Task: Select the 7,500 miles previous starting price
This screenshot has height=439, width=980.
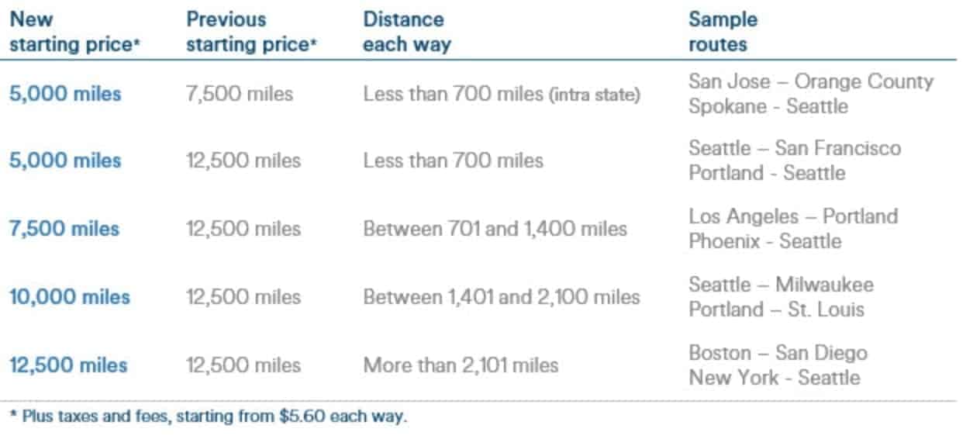Action: (x=240, y=94)
